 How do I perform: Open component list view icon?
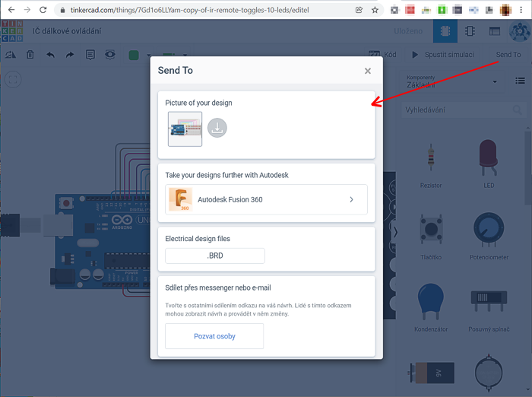[495, 31]
